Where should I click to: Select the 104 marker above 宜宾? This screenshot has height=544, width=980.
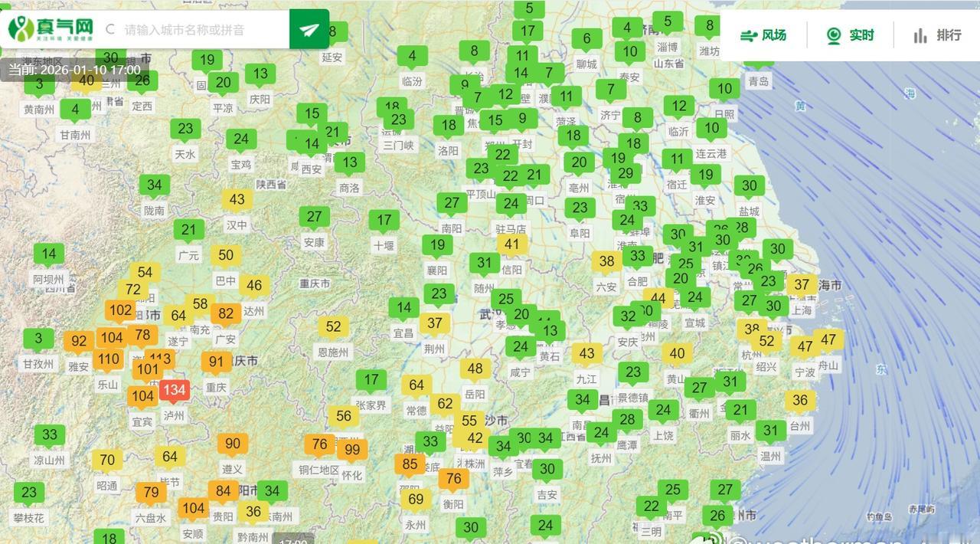pos(142,397)
